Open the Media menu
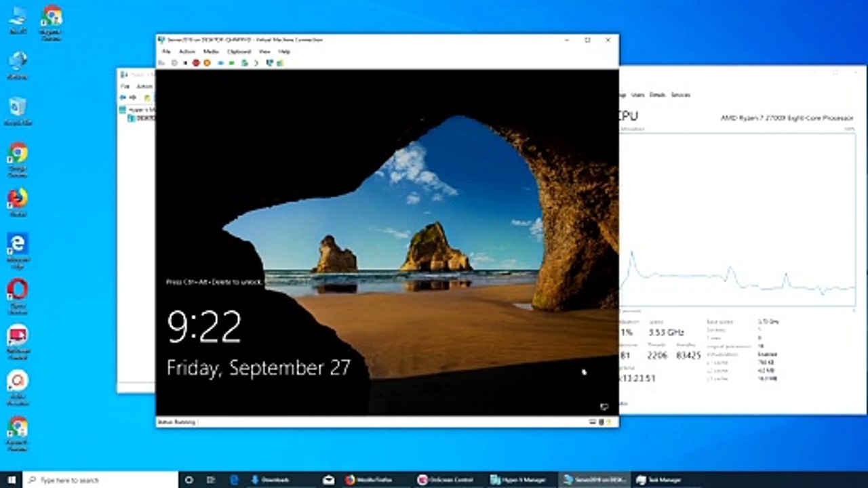The image size is (868, 488). click(211, 52)
